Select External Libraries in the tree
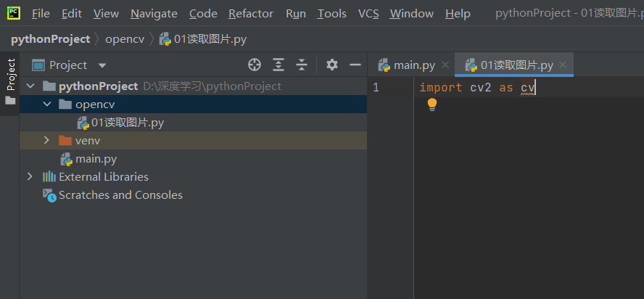Viewport: 644px width, 299px height. [193, 177]
